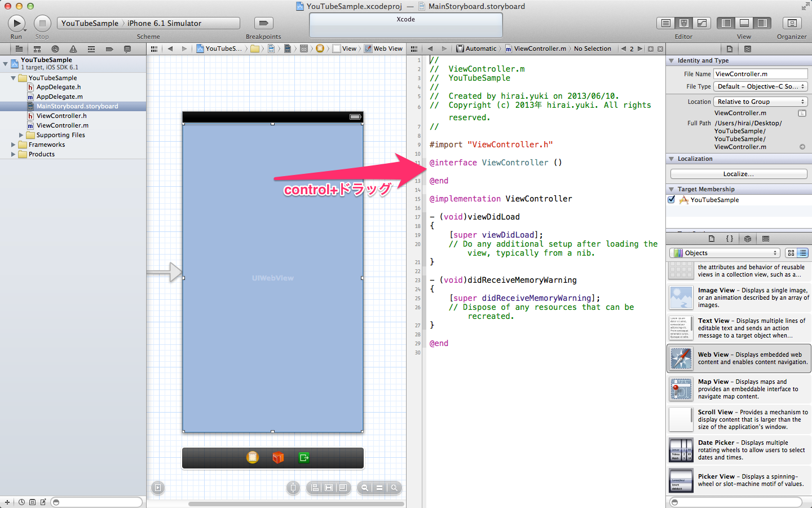Select the Standard editor mode
Screen dimensions: 812x508
click(x=665, y=23)
